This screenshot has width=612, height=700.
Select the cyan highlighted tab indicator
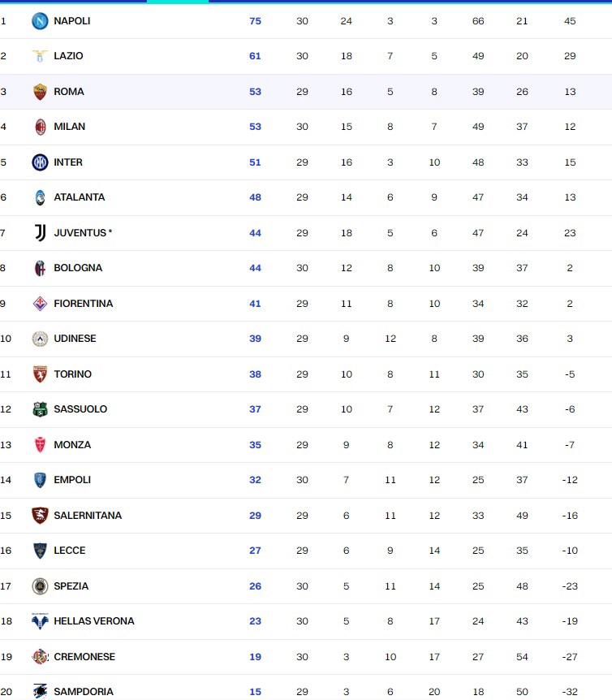pyautogui.click(x=178, y=2)
